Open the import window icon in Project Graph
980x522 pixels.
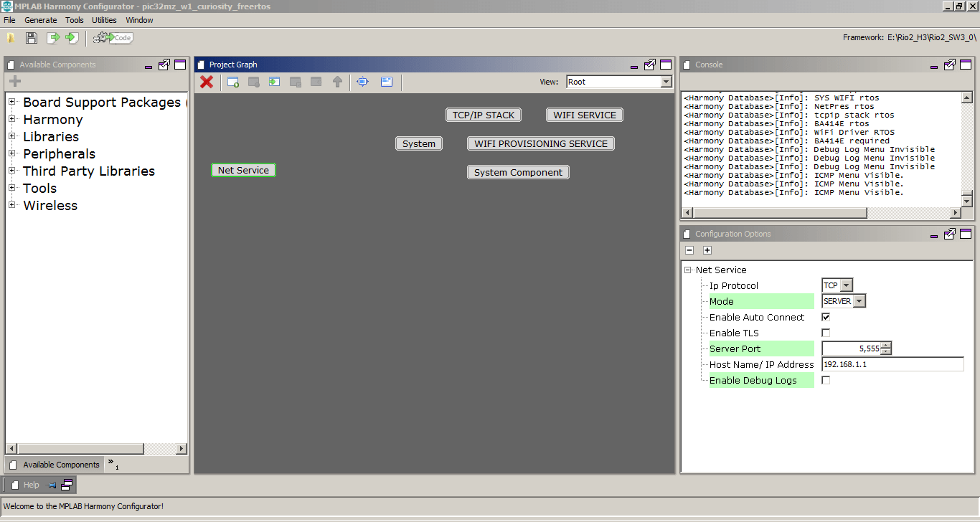coord(274,82)
